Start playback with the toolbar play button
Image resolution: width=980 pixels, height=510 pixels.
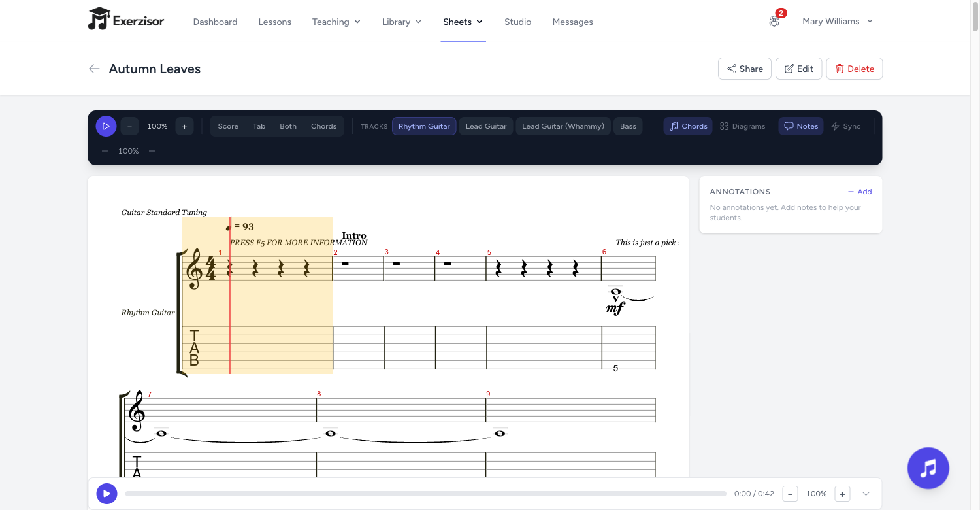coord(106,126)
